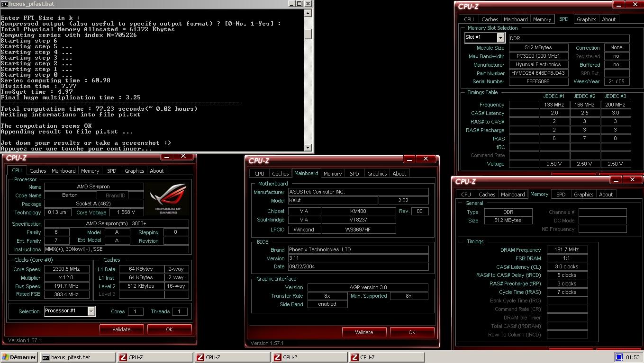644x363 pixels.
Task: Click Validate in the Mainboard window
Action: coord(364,332)
